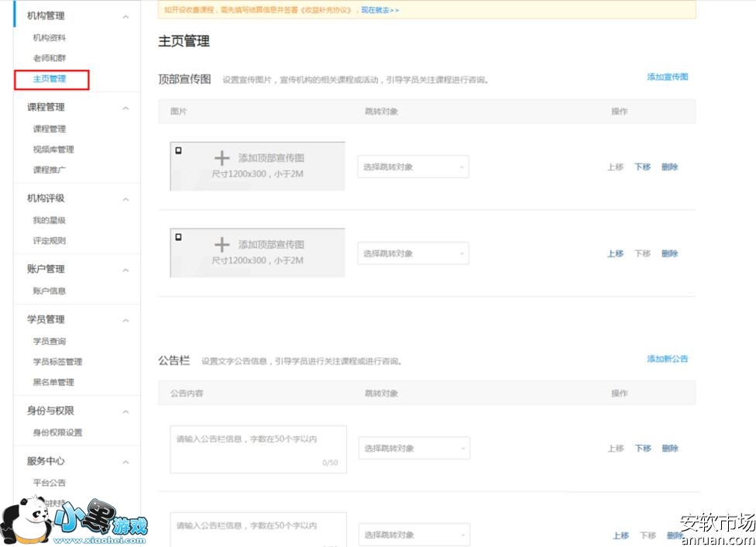Open second banner 选择跳转对象 dropdown
This screenshot has height=547, width=756.
click(413, 253)
